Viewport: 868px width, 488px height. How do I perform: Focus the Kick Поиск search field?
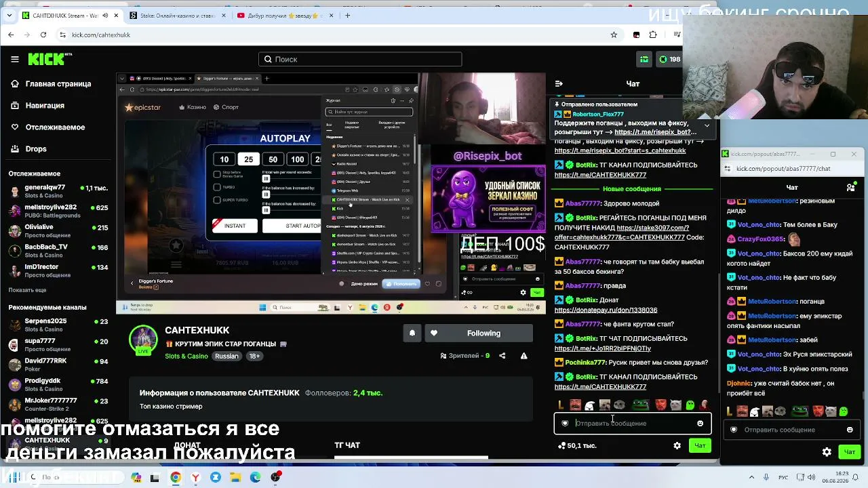pyautogui.click(x=360, y=59)
